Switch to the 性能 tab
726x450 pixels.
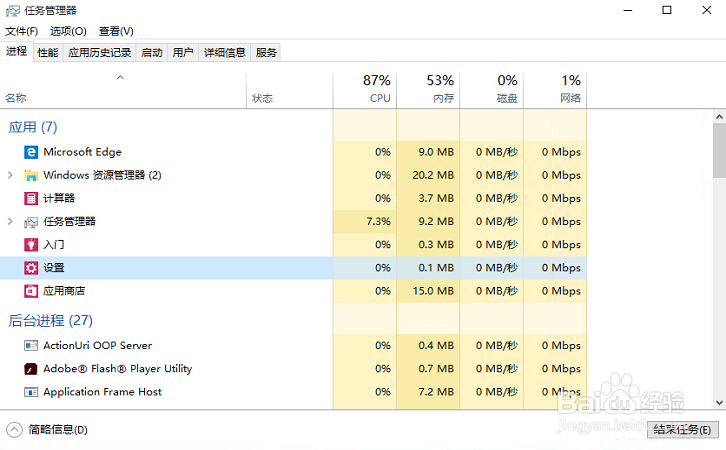[48, 52]
